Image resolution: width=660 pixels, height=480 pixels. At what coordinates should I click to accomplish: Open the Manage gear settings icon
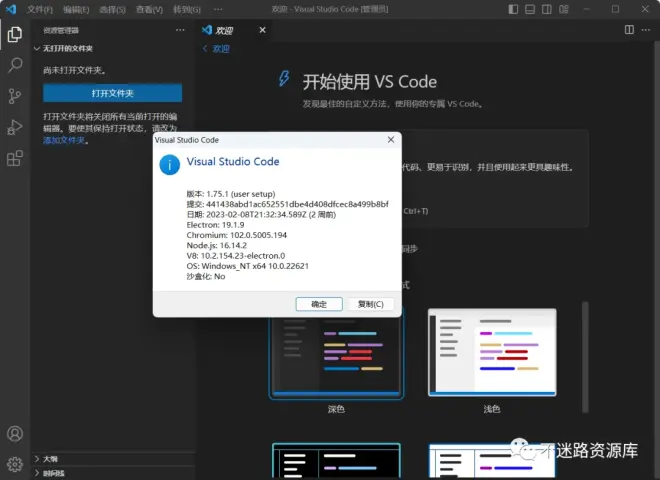[x=15, y=464]
